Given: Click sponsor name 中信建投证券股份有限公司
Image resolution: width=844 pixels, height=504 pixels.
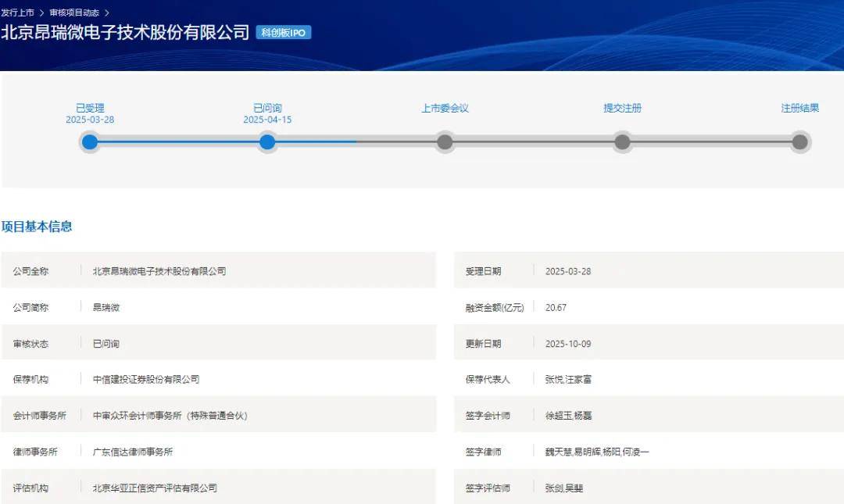Looking at the screenshot, I should click(146, 379).
